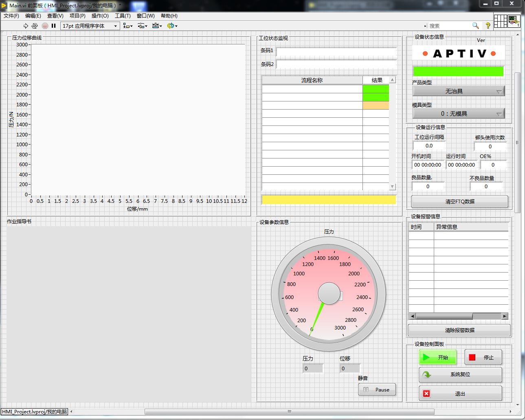Click the Run Continuously icon
525x420 pixels.
click(35, 26)
